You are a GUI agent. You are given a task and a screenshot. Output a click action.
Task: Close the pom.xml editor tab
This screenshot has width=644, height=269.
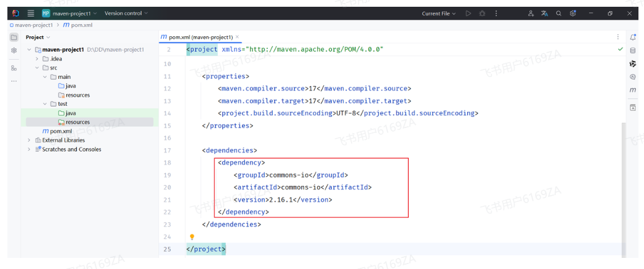[238, 38]
